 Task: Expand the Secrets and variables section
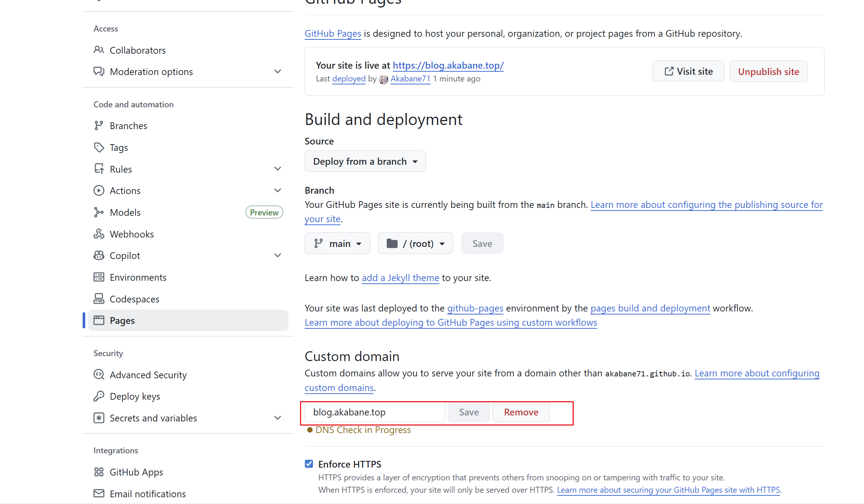(x=277, y=418)
